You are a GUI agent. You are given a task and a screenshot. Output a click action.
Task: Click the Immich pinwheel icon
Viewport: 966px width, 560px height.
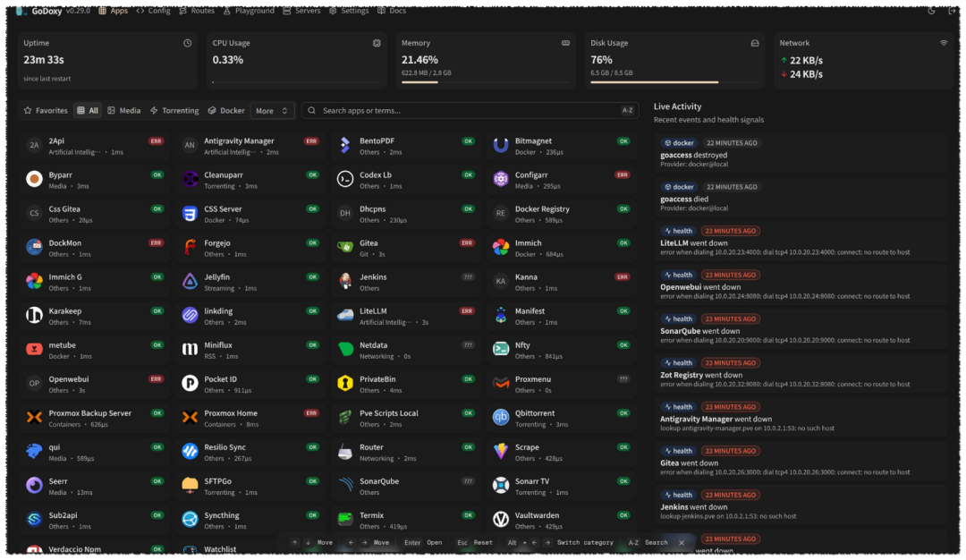tap(501, 247)
